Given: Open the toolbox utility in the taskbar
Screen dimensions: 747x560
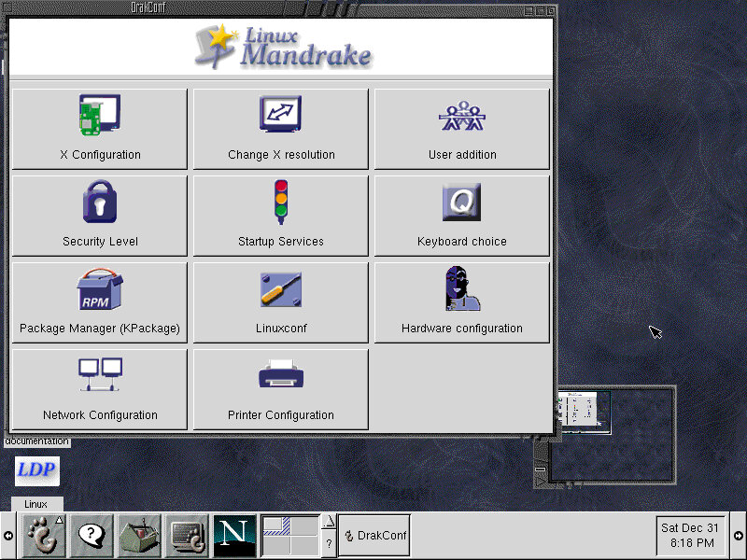Looking at the screenshot, I should tap(138, 535).
